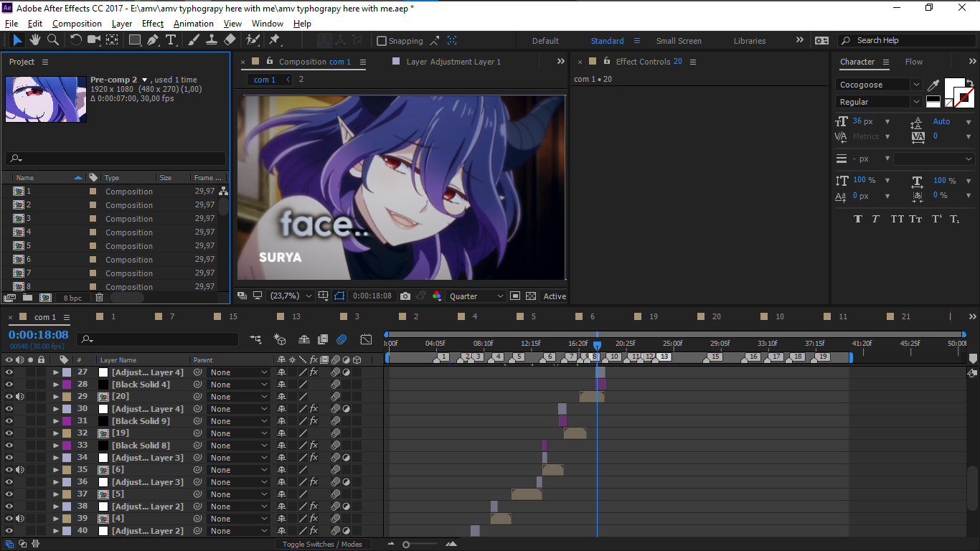Screen dimensions: 980x551
Task: Click the Search Help input field
Action: [x=906, y=41]
